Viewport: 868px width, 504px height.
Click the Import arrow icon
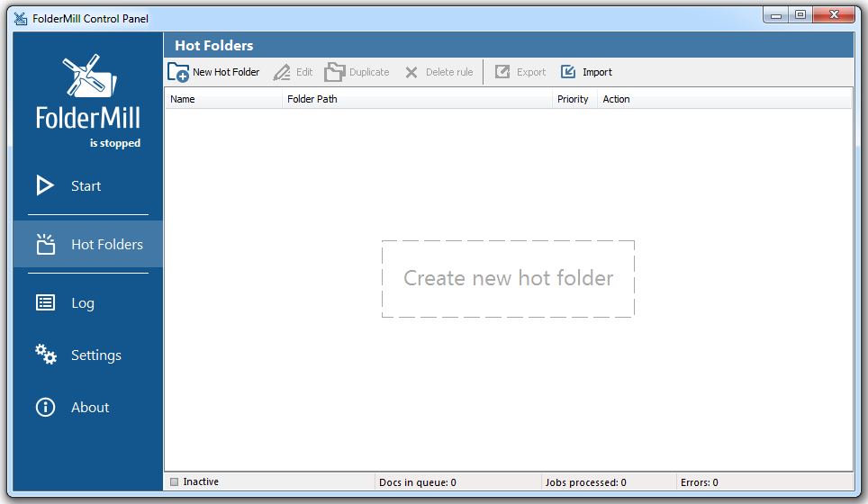coord(568,72)
